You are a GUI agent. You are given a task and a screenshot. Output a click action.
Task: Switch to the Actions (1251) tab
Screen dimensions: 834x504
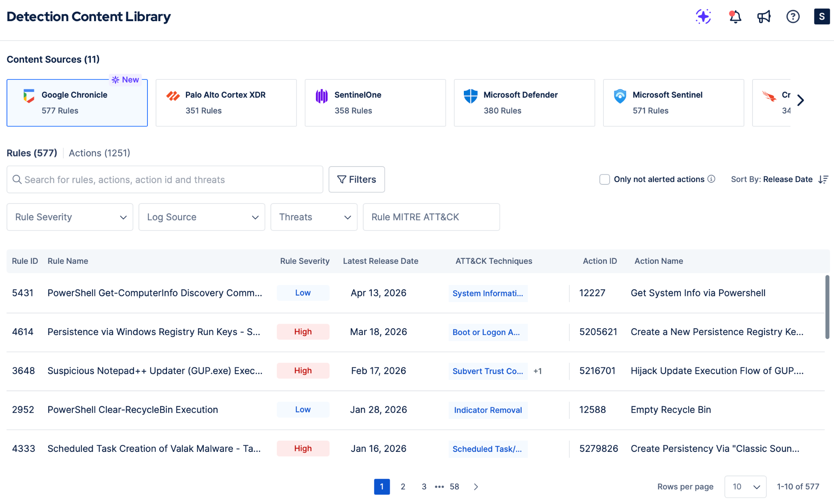point(99,153)
